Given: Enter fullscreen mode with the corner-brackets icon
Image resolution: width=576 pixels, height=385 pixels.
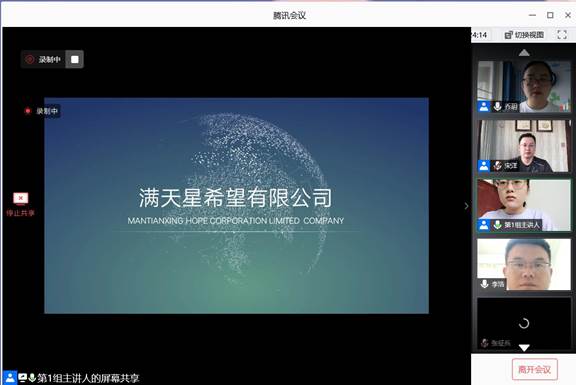Looking at the screenshot, I should [x=562, y=35].
